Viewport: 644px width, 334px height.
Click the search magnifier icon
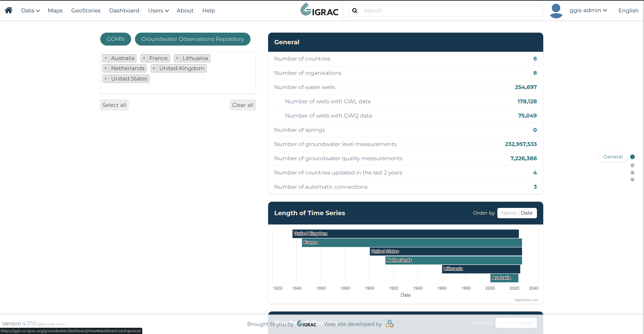click(355, 11)
